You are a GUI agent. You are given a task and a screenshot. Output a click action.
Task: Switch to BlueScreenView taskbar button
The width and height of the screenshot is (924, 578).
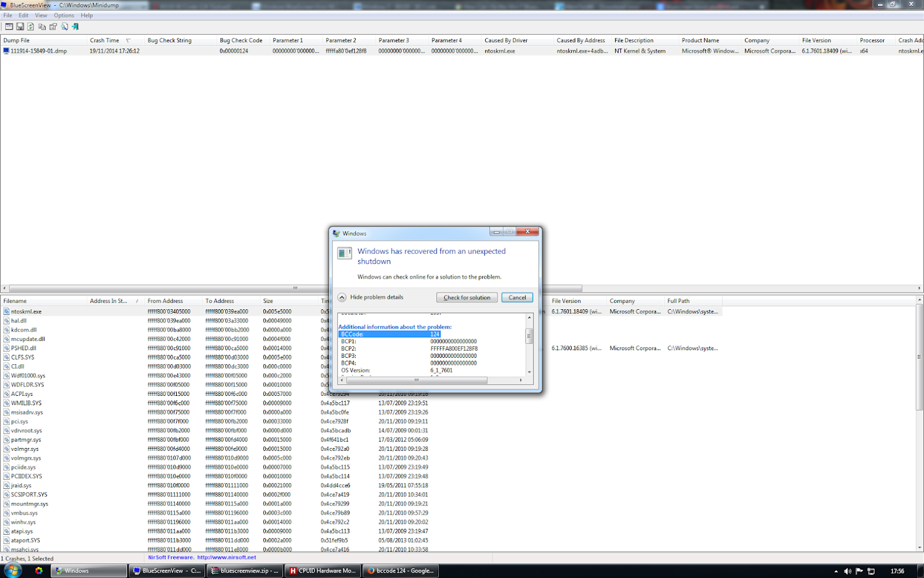click(167, 570)
